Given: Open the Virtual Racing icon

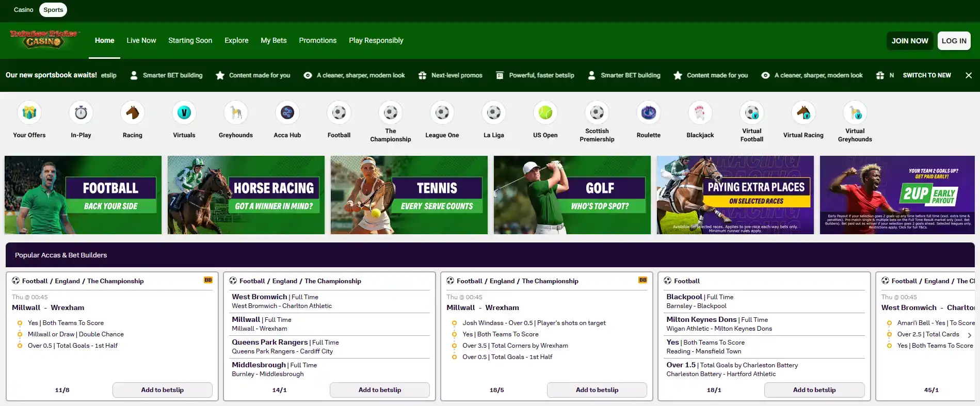Looking at the screenshot, I should [x=804, y=112].
